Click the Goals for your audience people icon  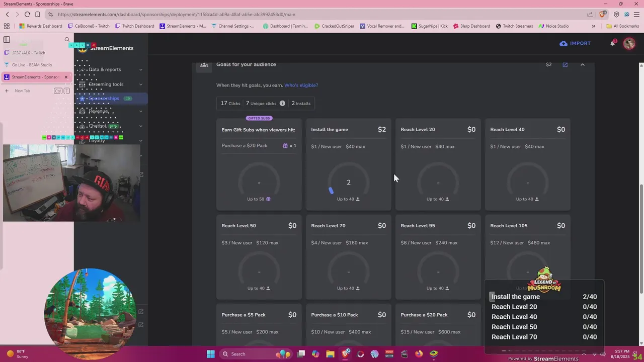[204, 64]
